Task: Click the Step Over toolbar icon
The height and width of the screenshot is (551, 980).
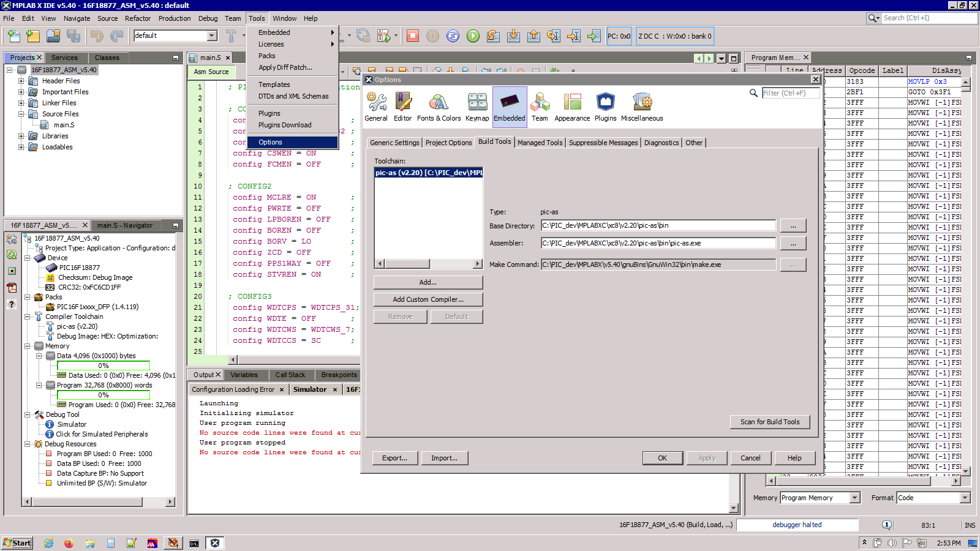Action: pos(493,36)
